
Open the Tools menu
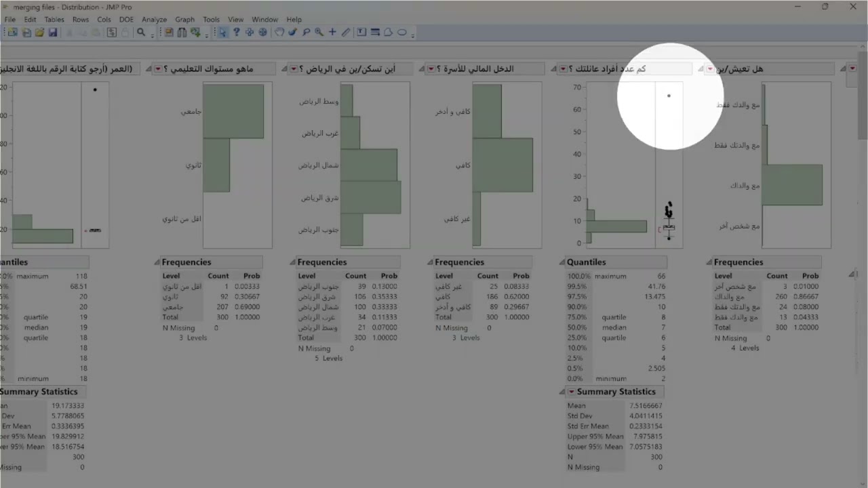point(211,20)
